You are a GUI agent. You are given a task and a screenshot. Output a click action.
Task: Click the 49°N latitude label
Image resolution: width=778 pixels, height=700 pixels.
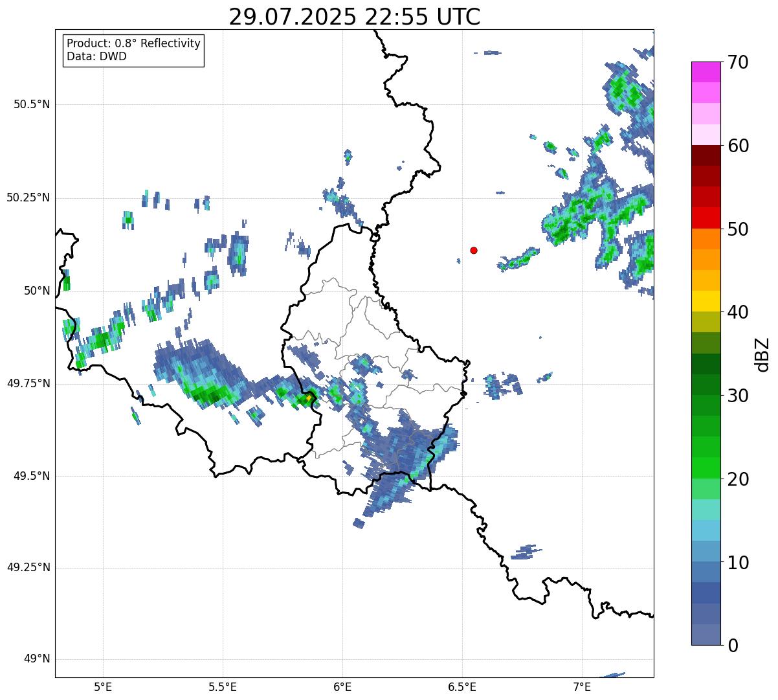pos(37,659)
